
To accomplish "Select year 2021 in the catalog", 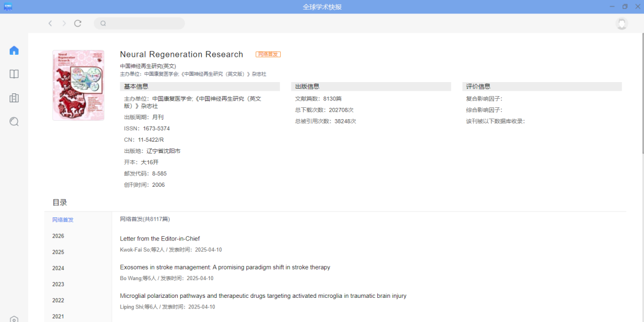I will pyautogui.click(x=58, y=317).
